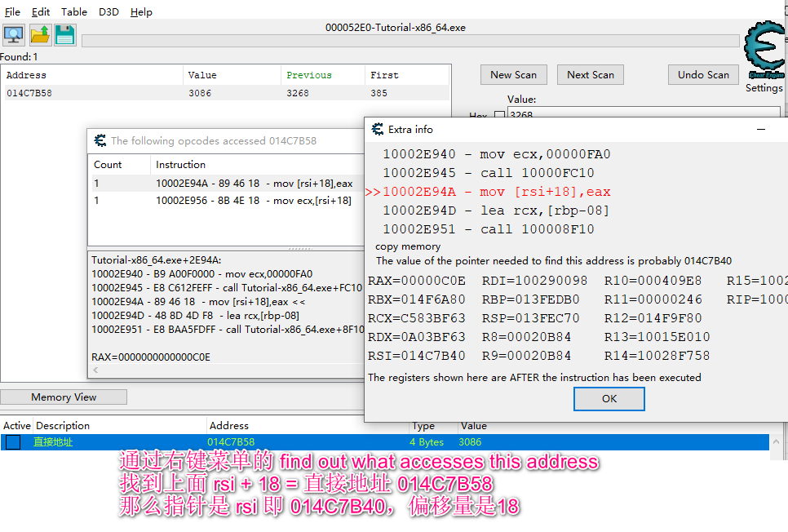The height and width of the screenshot is (532, 788).
Task: Click the Instruction column header
Action: (x=257, y=165)
